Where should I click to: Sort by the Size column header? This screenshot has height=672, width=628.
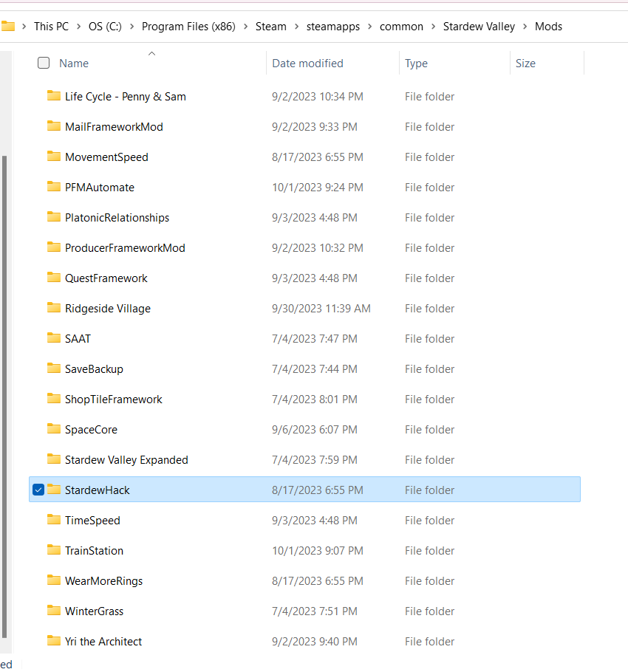pos(525,64)
